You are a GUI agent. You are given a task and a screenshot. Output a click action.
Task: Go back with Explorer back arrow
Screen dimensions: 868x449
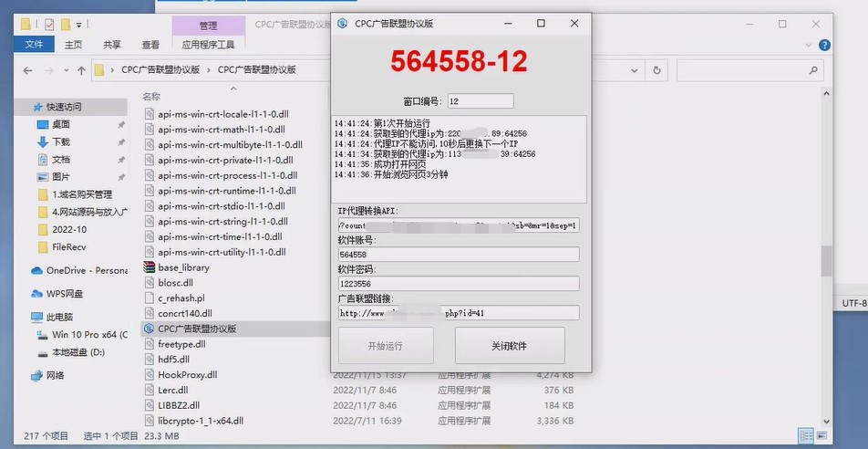(x=27, y=70)
